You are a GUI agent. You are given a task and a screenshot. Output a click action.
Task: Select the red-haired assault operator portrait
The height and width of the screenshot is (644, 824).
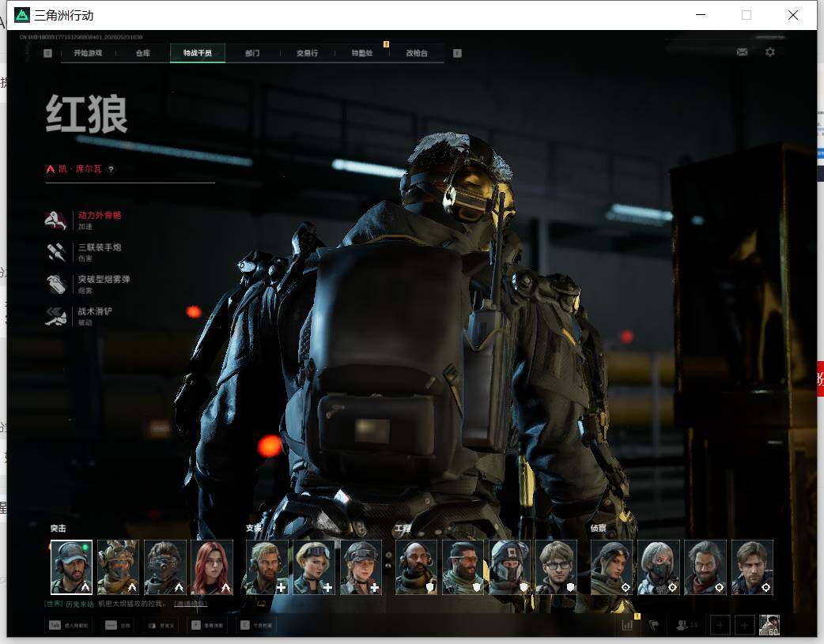[x=212, y=567]
